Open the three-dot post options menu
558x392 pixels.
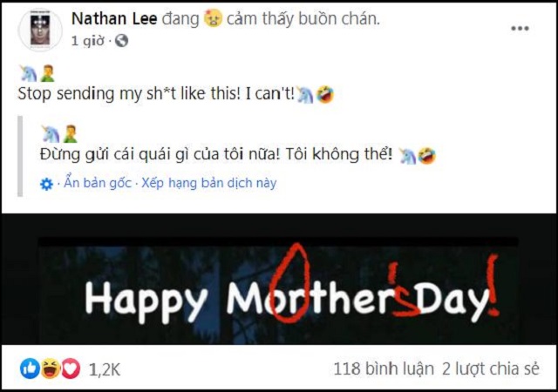pyautogui.click(x=520, y=29)
